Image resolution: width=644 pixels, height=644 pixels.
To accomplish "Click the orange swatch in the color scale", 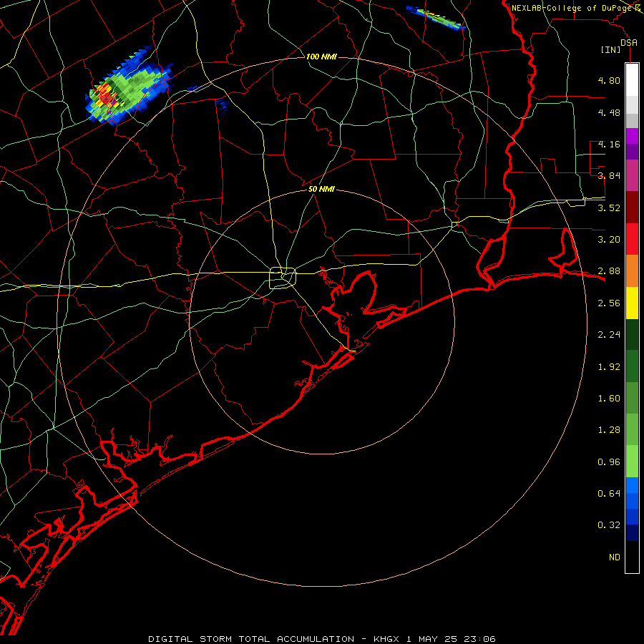I will (x=632, y=270).
